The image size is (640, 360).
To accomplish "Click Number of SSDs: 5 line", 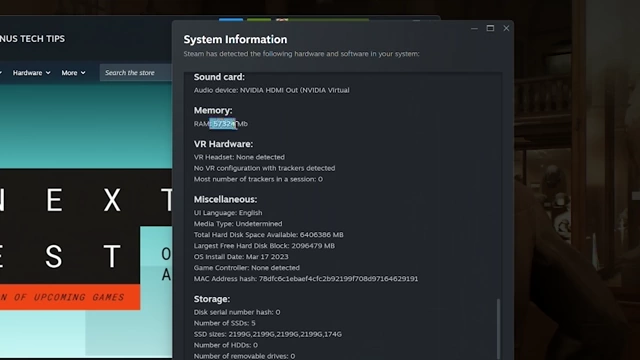I will (224, 323).
